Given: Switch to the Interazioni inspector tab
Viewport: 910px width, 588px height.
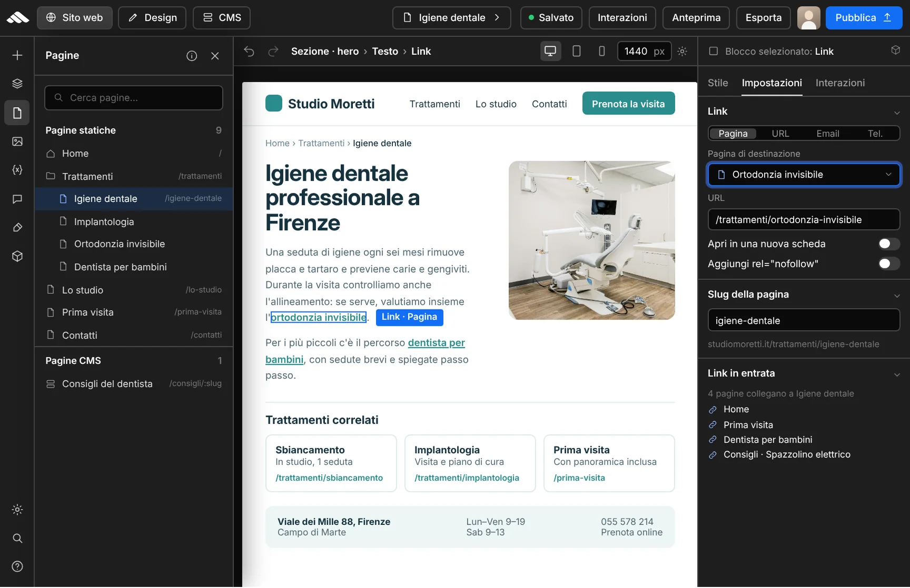Looking at the screenshot, I should pyautogui.click(x=840, y=83).
